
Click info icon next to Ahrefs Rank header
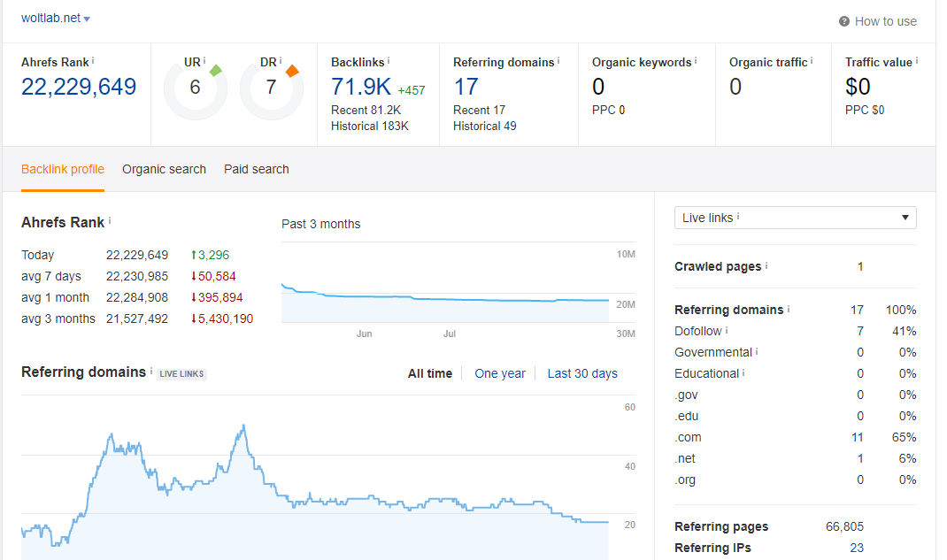pos(93,61)
